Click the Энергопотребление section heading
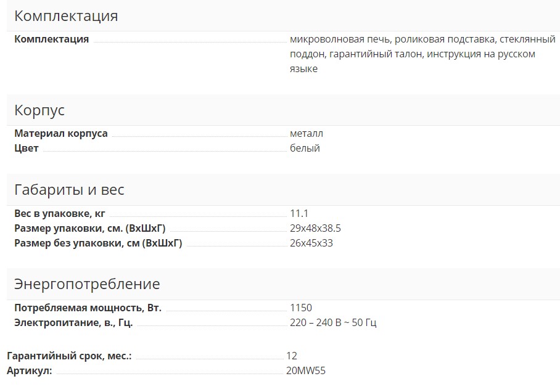The height and width of the screenshot is (392, 560). click(x=87, y=284)
